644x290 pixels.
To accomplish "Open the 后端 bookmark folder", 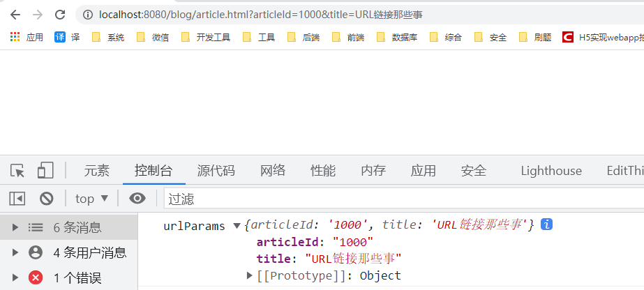I will [304, 38].
